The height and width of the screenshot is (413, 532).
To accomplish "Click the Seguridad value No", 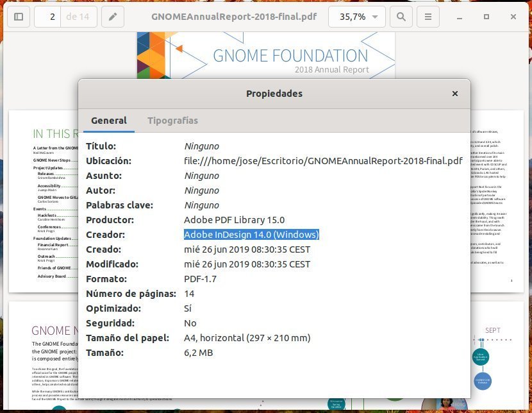I will point(190,323).
